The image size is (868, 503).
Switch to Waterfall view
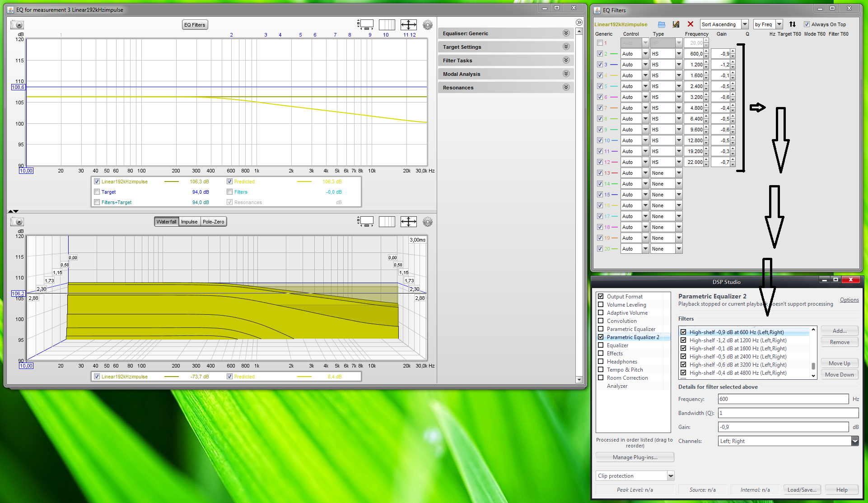coord(167,222)
